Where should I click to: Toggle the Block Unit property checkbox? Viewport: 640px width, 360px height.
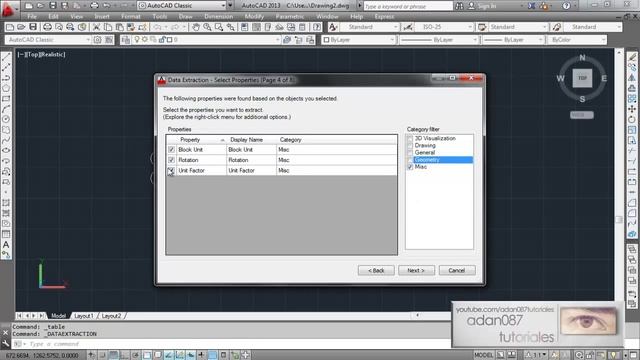pyautogui.click(x=171, y=150)
